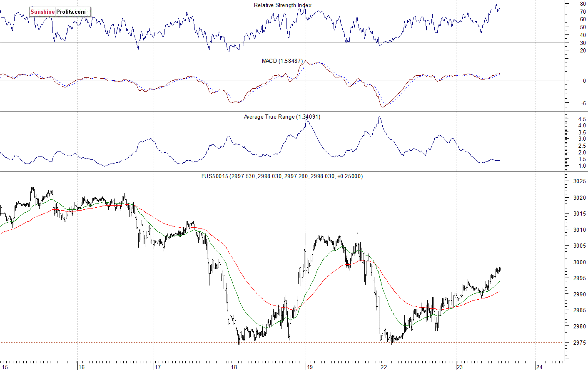Viewport: 588px width, 370px height.
Task: Click the FUS50015 price chart title
Action: coord(282,176)
